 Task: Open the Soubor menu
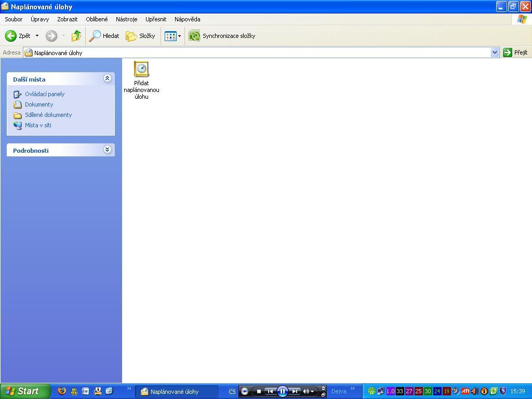tap(14, 19)
